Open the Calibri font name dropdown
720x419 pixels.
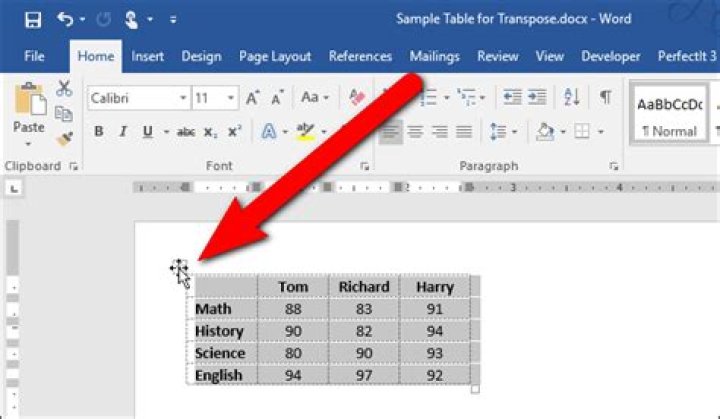click(x=183, y=98)
